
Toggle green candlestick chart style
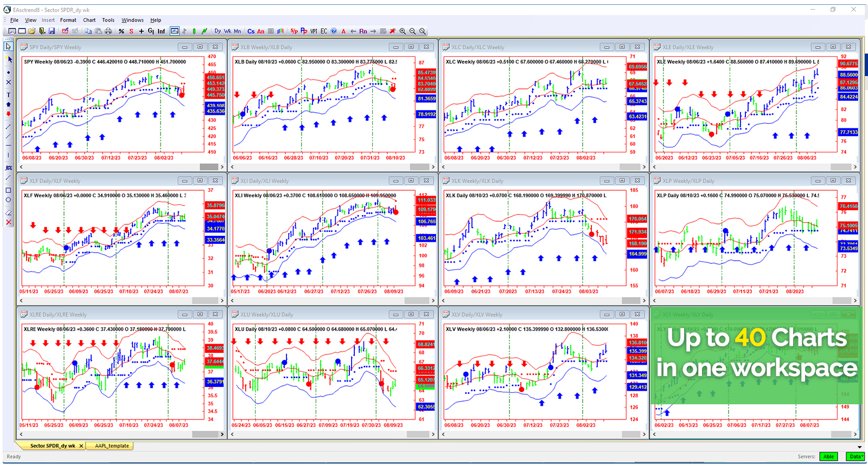[194, 31]
